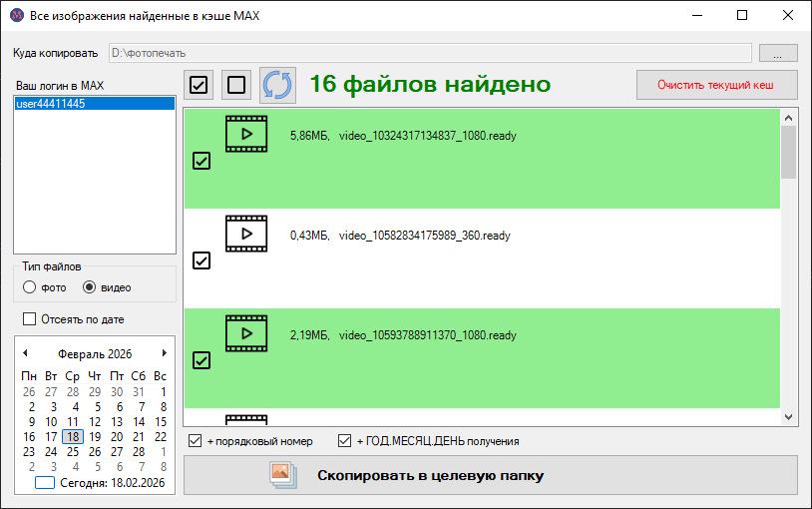Select the 'фото' file type radio button
Image resolution: width=812 pixels, height=509 pixels.
29,287
